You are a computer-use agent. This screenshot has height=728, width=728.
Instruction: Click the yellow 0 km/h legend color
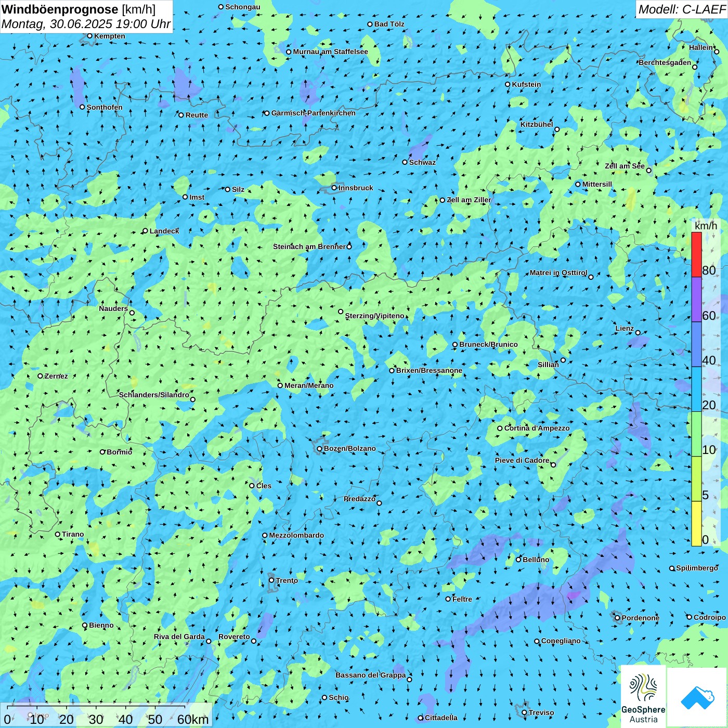click(x=696, y=524)
